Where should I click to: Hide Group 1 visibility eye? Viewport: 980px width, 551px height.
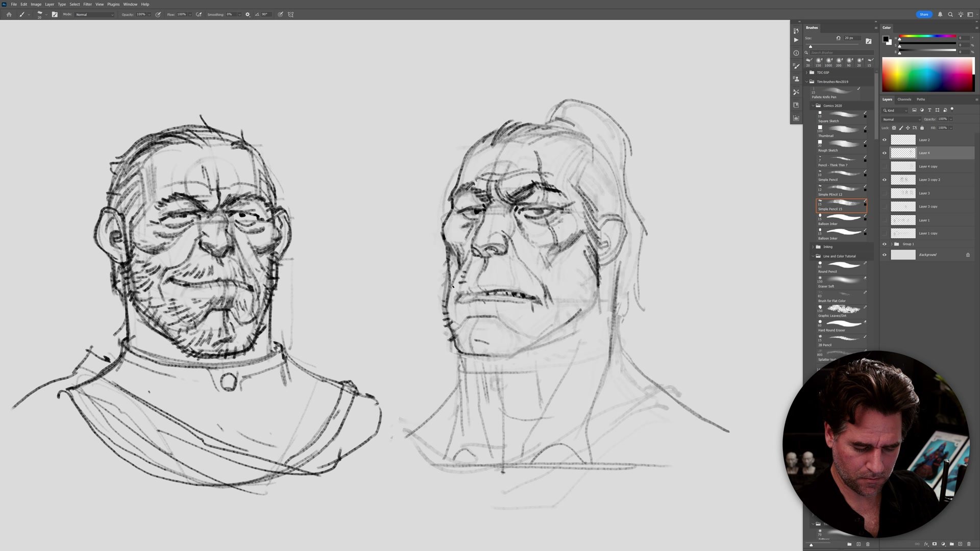point(885,244)
